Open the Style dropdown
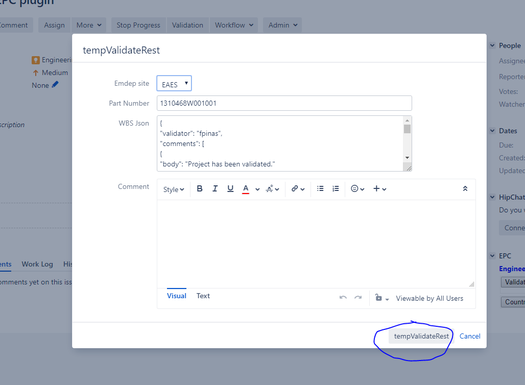The height and width of the screenshot is (385, 525). (173, 189)
